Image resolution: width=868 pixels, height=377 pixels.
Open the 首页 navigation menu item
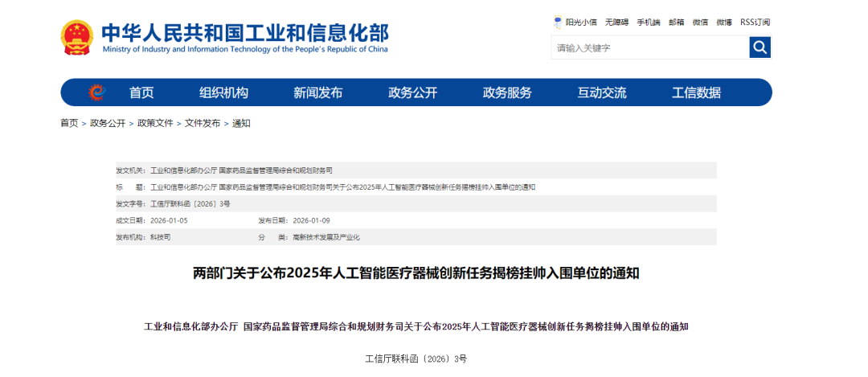141,92
